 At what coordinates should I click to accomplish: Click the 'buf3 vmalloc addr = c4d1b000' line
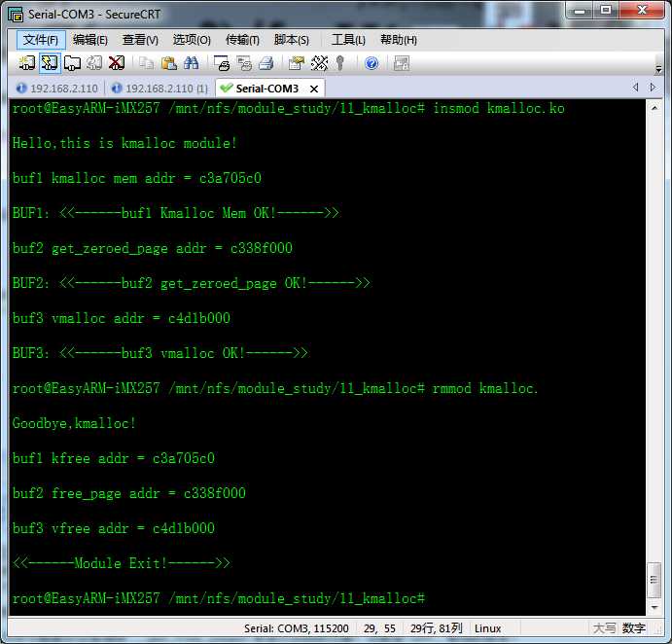click(122, 318)
